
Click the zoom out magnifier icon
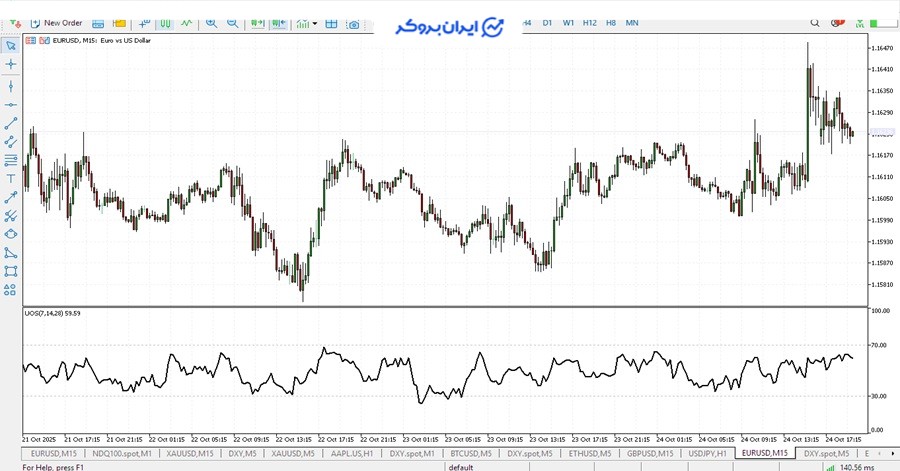click(x=232, y=22)
